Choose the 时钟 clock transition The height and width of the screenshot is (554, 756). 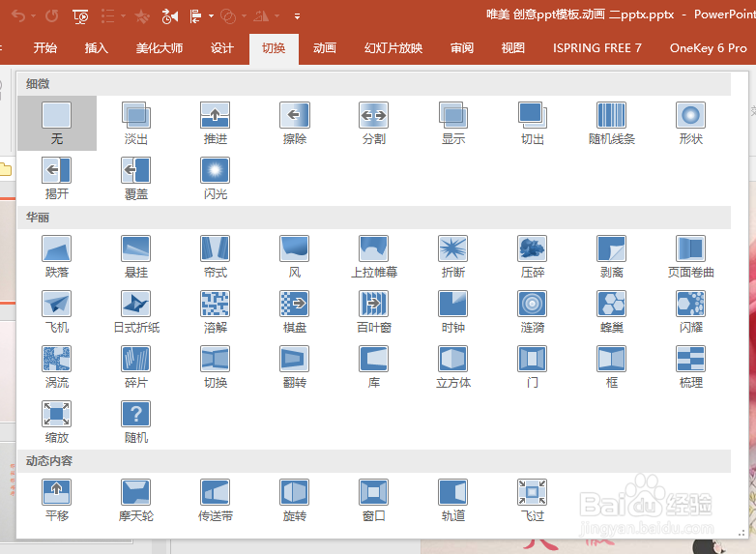click(x=453, y=312)
